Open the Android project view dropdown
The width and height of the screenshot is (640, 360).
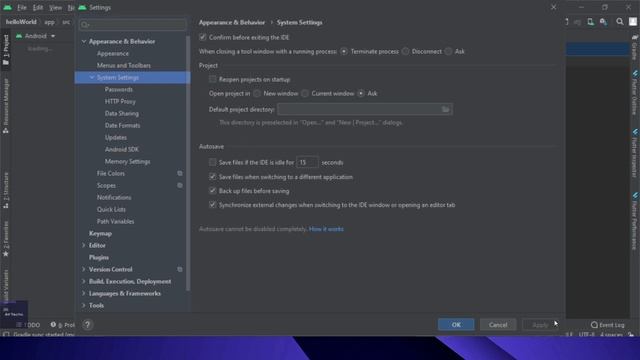[x=36, y=36]
